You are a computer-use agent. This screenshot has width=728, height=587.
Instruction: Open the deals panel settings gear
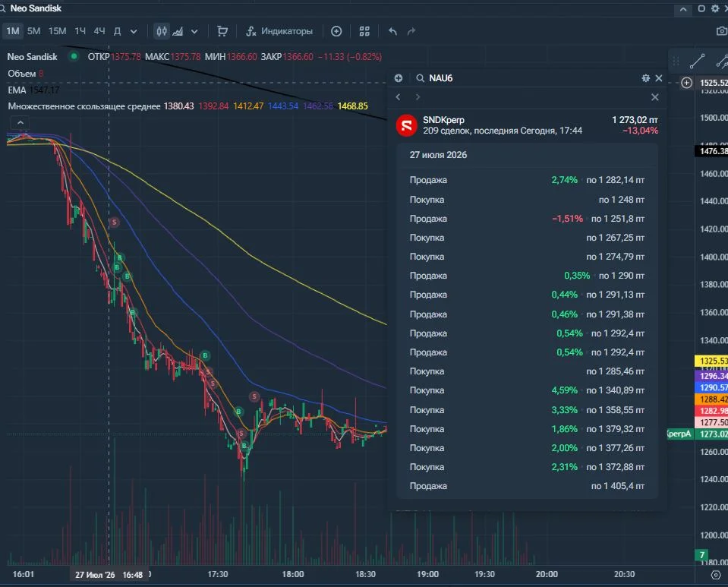[645, 78]
